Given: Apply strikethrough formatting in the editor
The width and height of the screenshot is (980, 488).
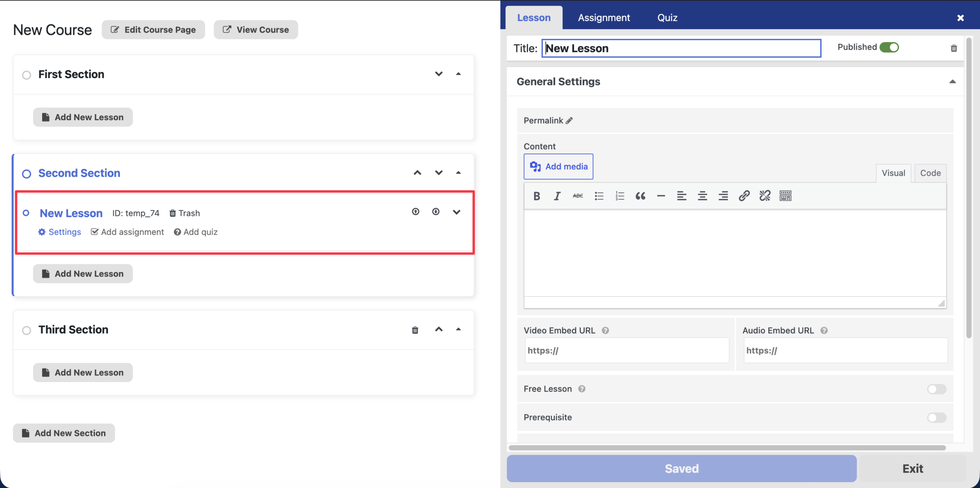Looking at the screenshot, I should (578, 196).
